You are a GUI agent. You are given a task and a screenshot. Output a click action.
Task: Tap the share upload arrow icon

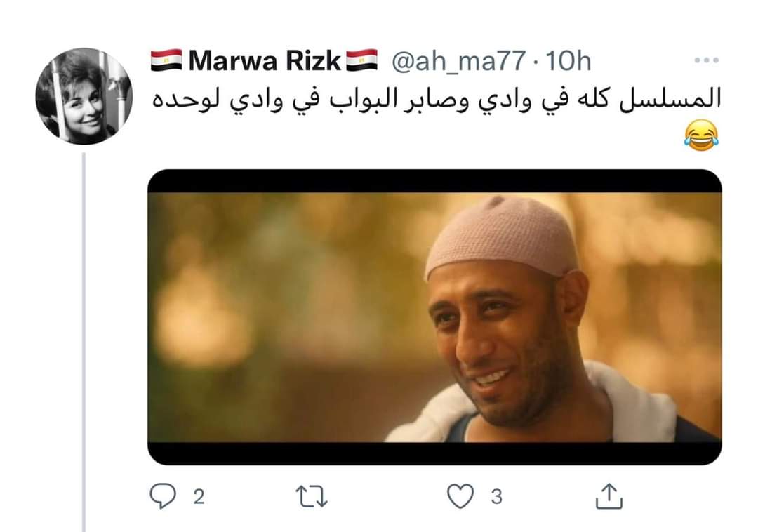click(609, 496)
